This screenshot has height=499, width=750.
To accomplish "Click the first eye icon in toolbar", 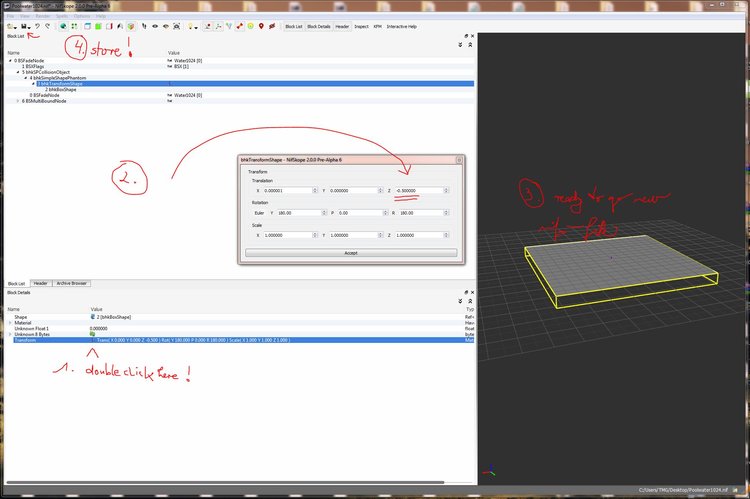I will coord(155,26).
